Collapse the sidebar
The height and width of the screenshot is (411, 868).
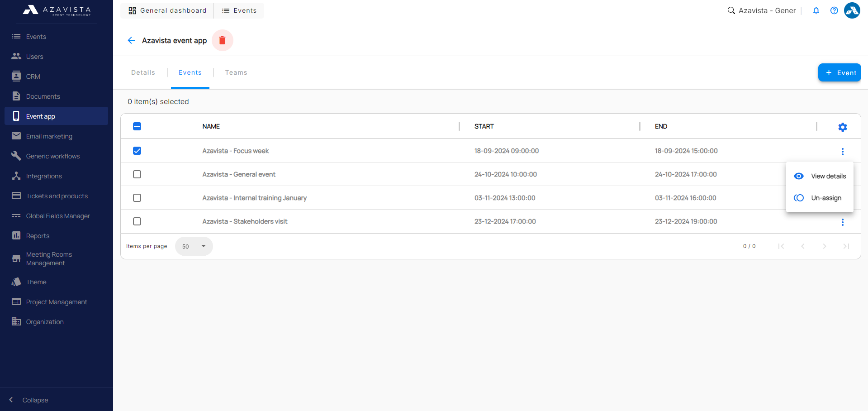[x=29, y=400]
